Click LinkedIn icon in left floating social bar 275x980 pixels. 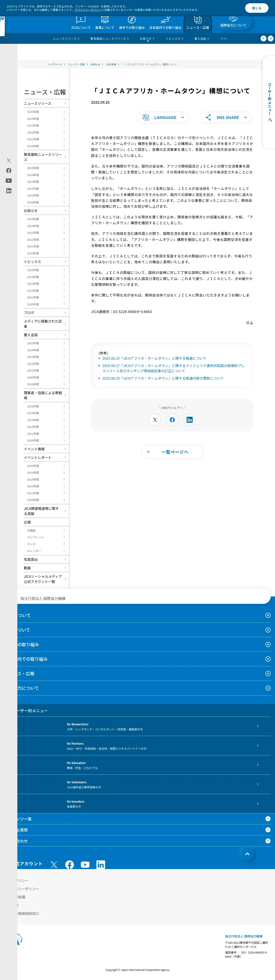[x=9, y=191]
